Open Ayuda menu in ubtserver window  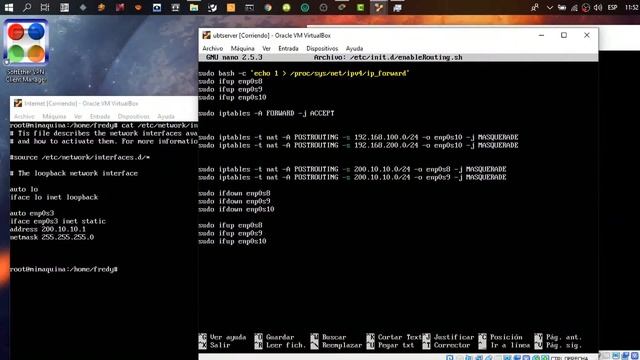(x=354, y=49)
